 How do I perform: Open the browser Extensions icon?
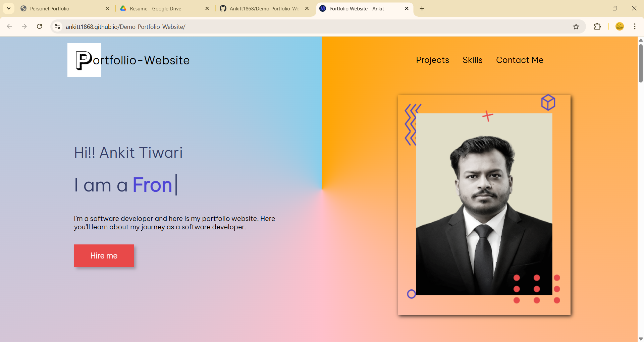(598, 26)
